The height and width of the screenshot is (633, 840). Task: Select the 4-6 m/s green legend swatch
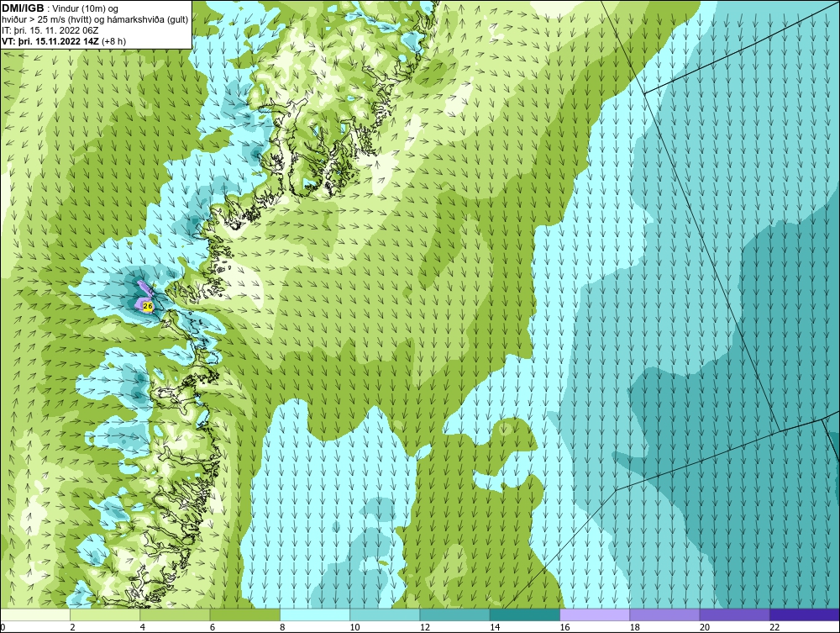176,615
